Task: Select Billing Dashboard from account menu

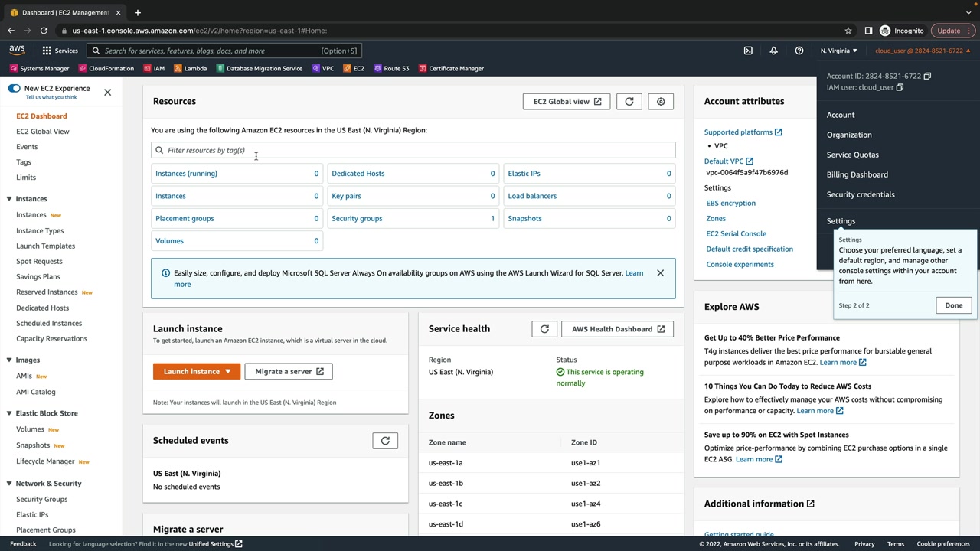Action: point(857,174)
